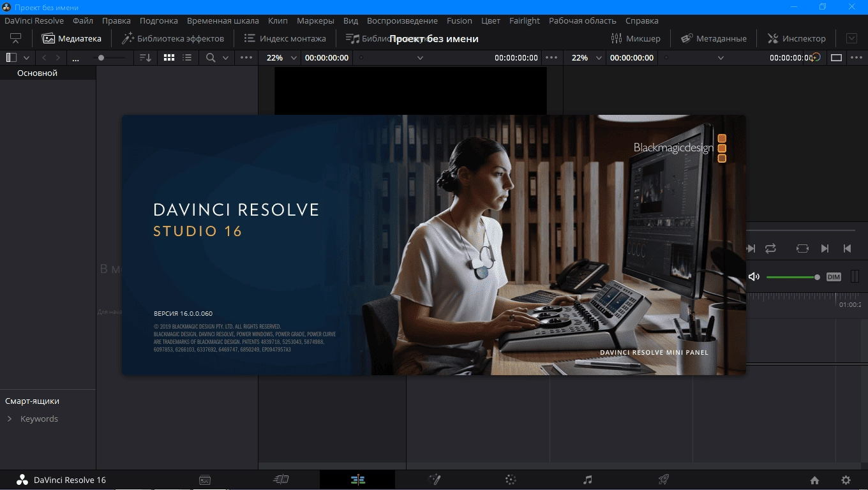Open the timeline name dropdown
Screen dimensions: 868x490
721,57
